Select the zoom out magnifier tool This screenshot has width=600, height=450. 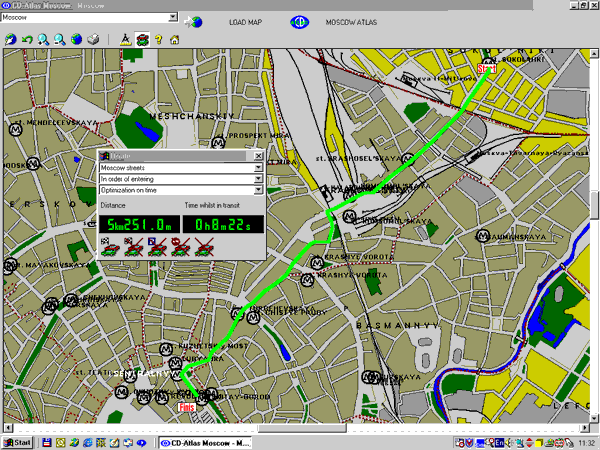tap(60, 39)
